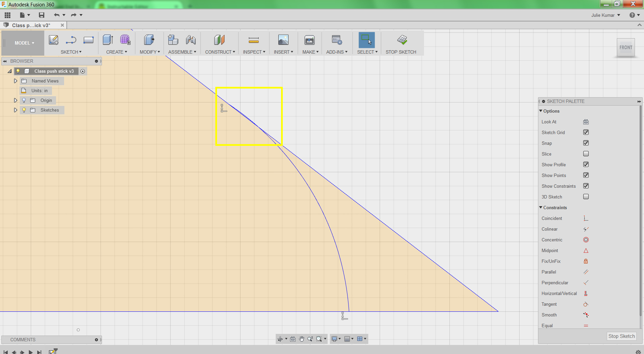Toggle visibility bulb of Origin folder
This screenshot has height=354, width=644.
(x=24, y=100)
